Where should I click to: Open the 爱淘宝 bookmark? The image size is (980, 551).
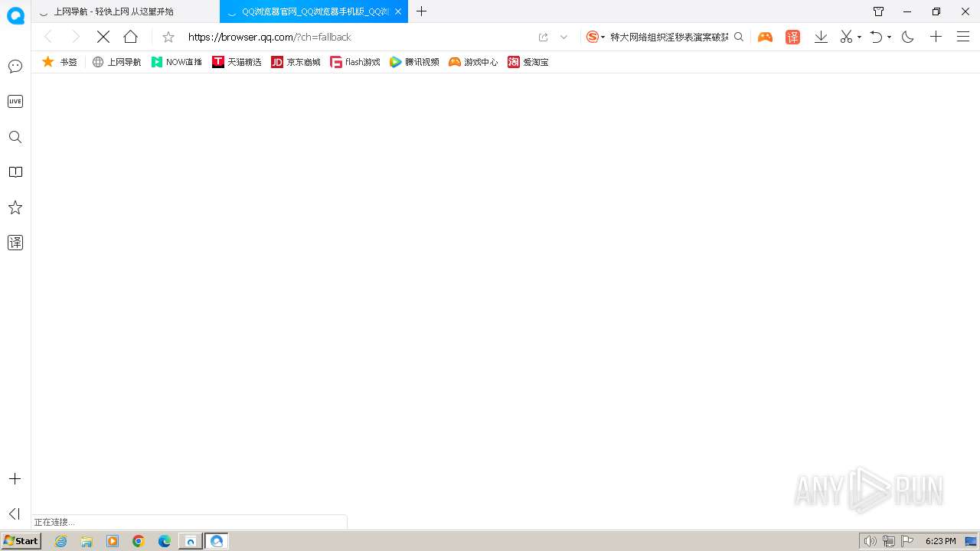[528, 62]
